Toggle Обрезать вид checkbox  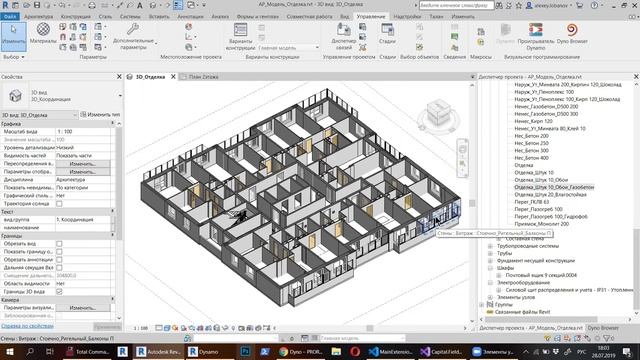tap(59, 244)
